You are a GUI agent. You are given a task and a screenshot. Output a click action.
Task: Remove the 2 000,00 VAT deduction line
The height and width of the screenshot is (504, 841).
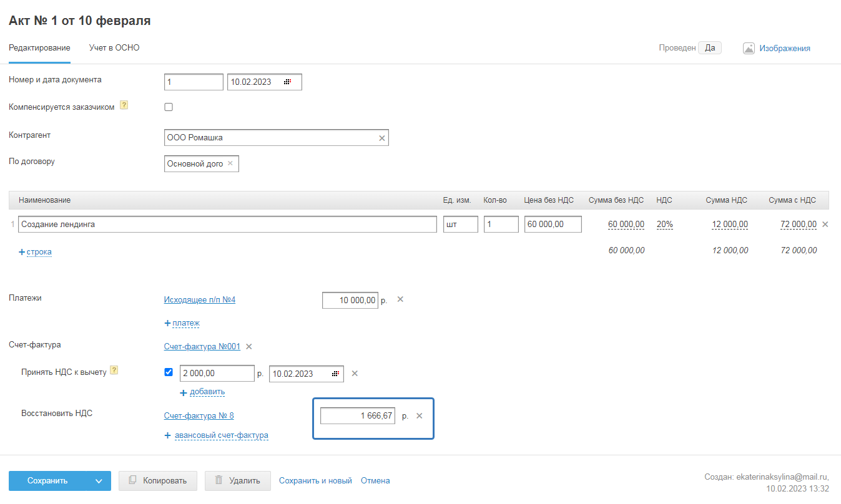[x=355, y=374]
